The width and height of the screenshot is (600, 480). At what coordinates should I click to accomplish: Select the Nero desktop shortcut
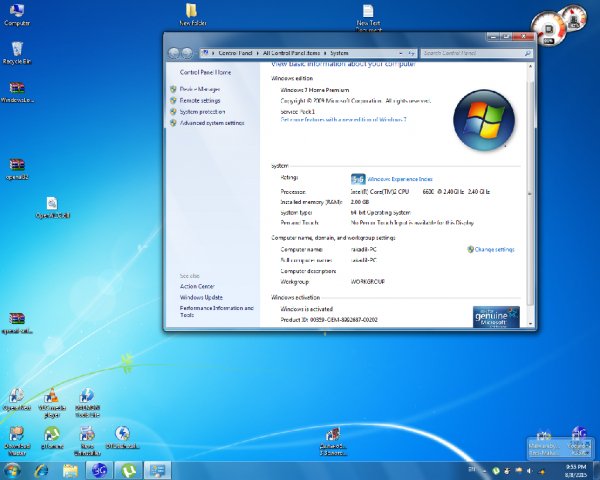pos(87,441)
